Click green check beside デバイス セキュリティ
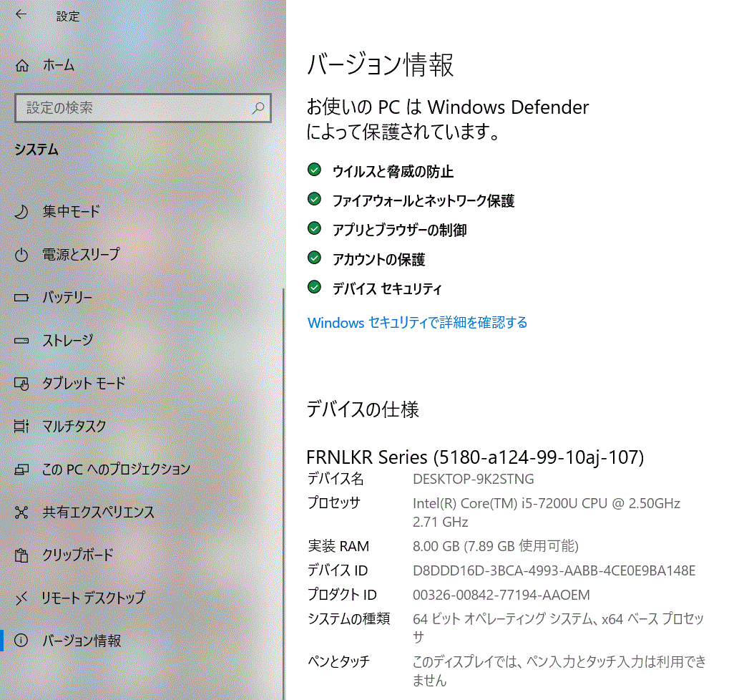Viewport: 754px width, 700px height. pos(315,287)
